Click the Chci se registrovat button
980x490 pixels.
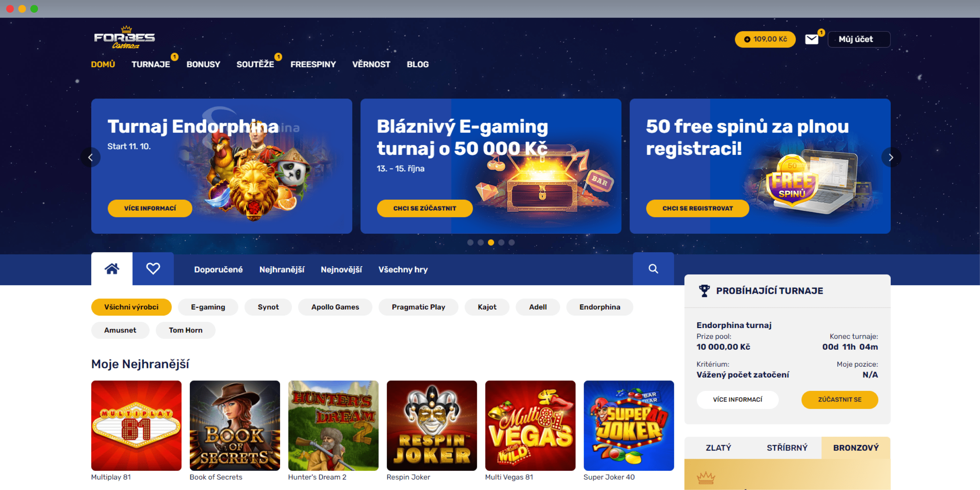pyautogui.click(x=697, y=208)
